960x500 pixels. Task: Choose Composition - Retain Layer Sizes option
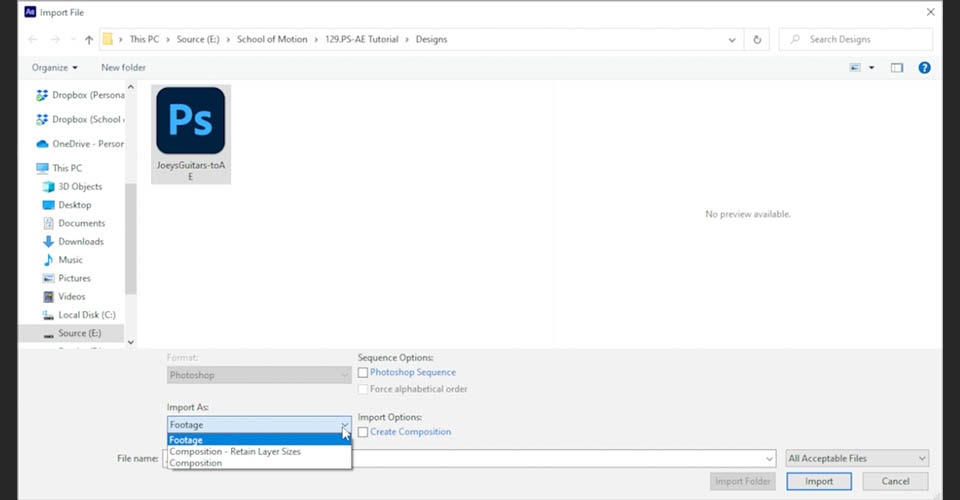coord(259,452)
